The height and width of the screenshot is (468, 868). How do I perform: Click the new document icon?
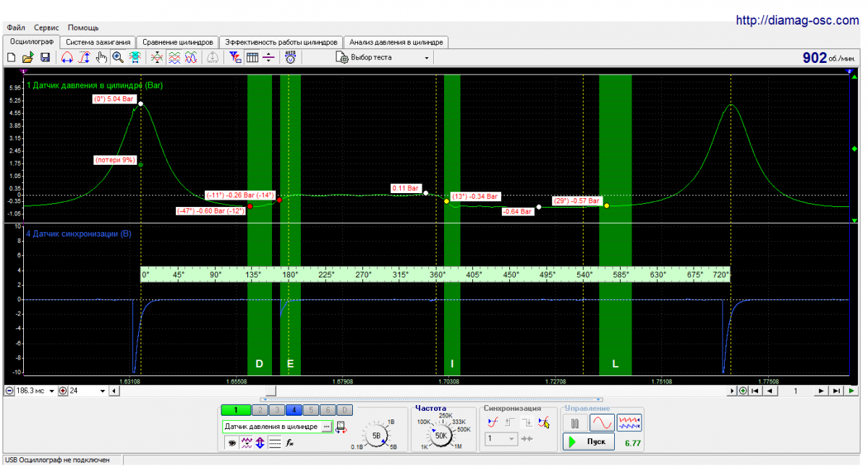[11, 58]
